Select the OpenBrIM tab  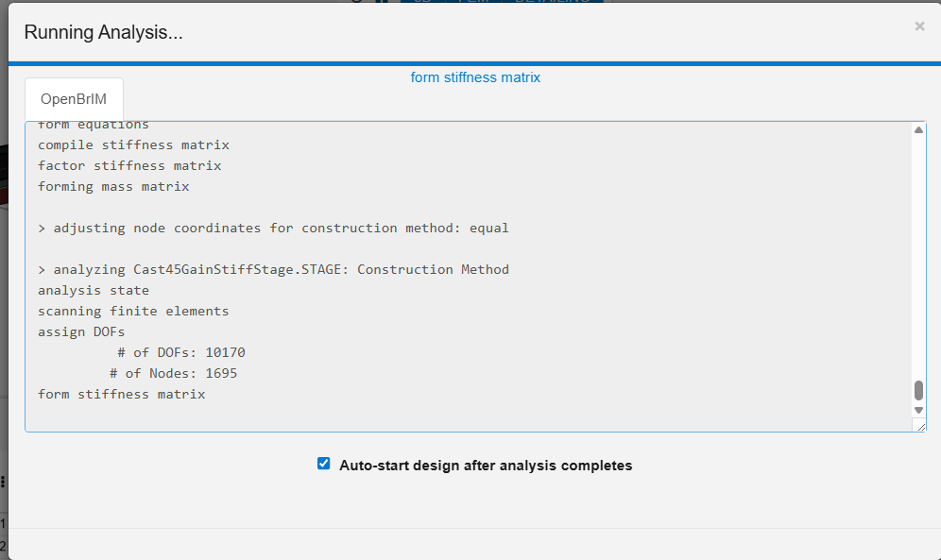coord(74,99)
